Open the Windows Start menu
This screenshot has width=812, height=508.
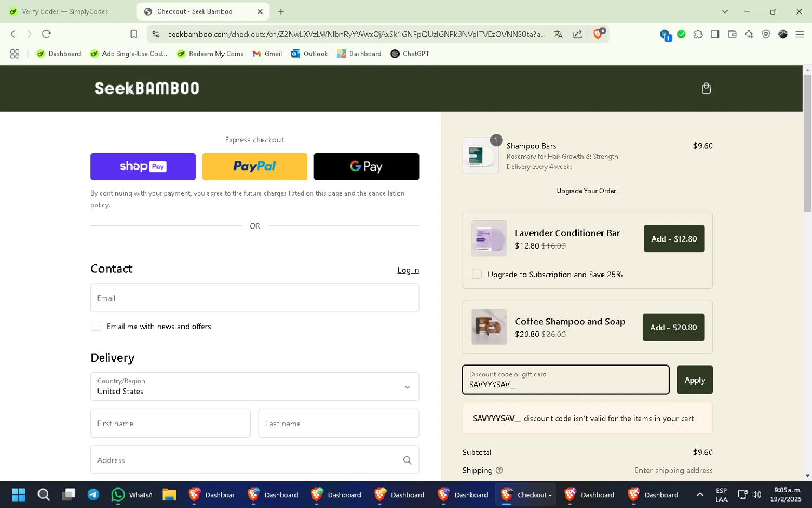[x=18, y=494]
